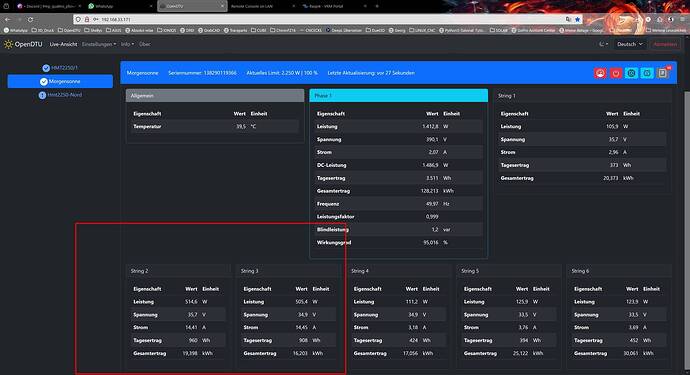Bookmark this page with the star icon
The height and width of the screenshot is (375, 690).
pos(577,19)
